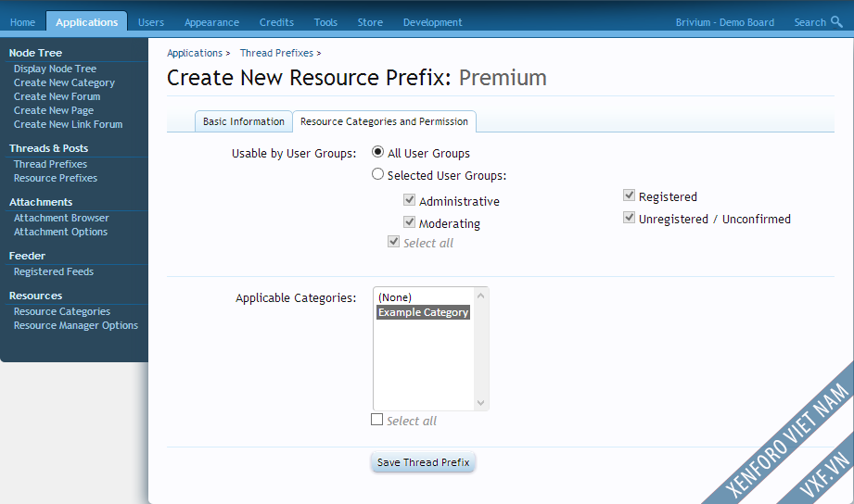Toggle the Moderating checkbox
This screenshot has height=504, width=854.
click(x=409, y=222)
